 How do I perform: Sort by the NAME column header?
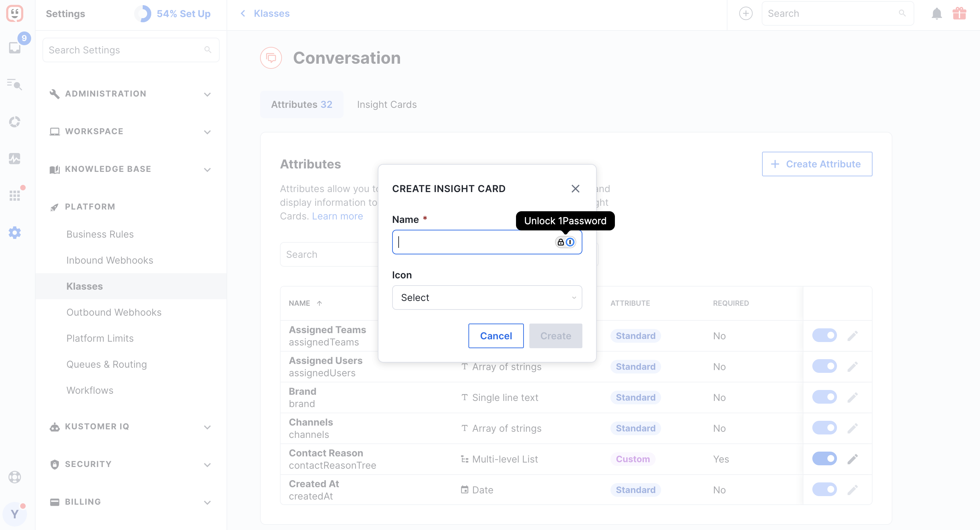[305, 303]
